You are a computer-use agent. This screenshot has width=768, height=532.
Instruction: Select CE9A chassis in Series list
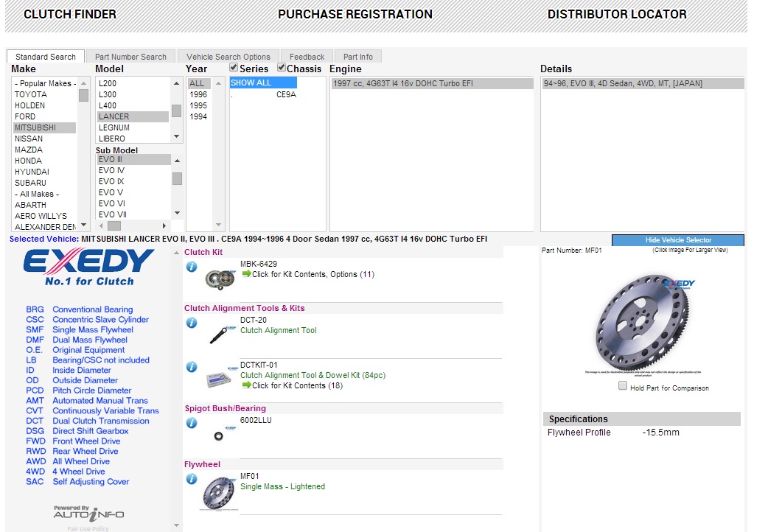(x=264, y=94)
